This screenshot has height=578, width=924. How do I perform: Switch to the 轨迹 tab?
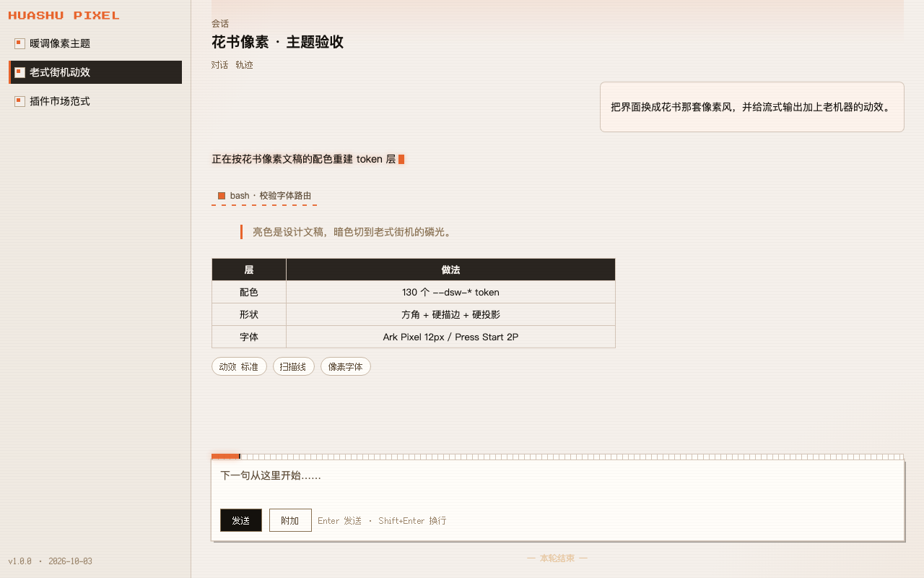[x=244, y=65]
